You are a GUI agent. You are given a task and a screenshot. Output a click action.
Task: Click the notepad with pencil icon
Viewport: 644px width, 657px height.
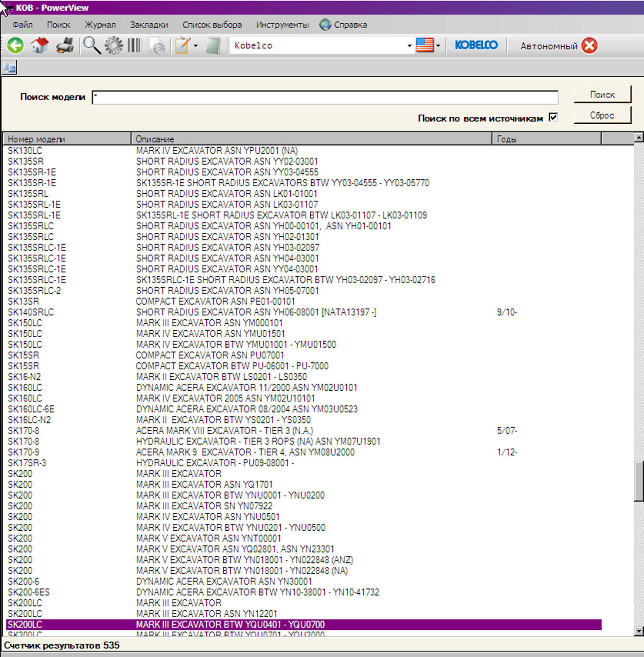(x=183, y=46)
